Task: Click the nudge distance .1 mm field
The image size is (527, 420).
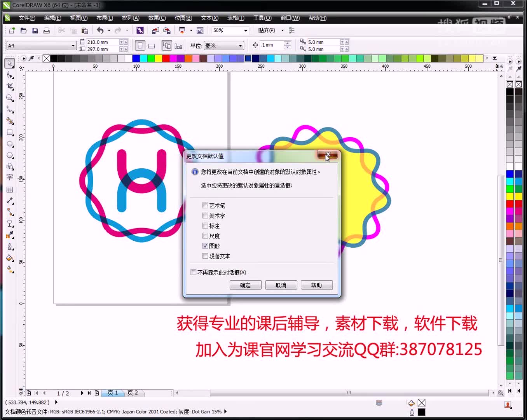Action: [272, 45]
